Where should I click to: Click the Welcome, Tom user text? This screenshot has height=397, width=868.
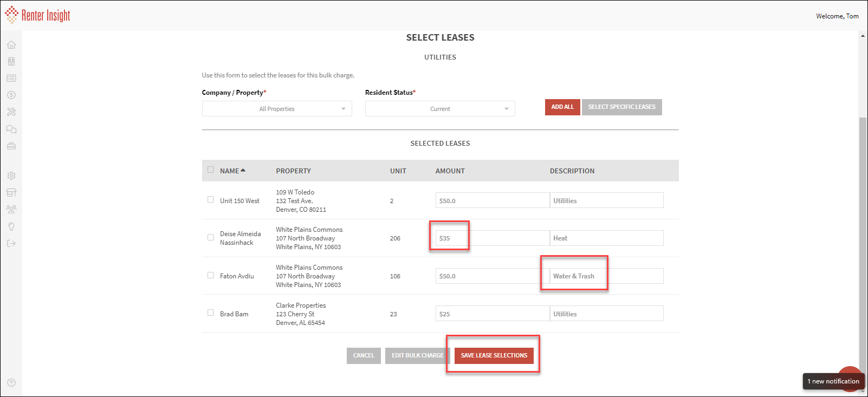(837, 16)
